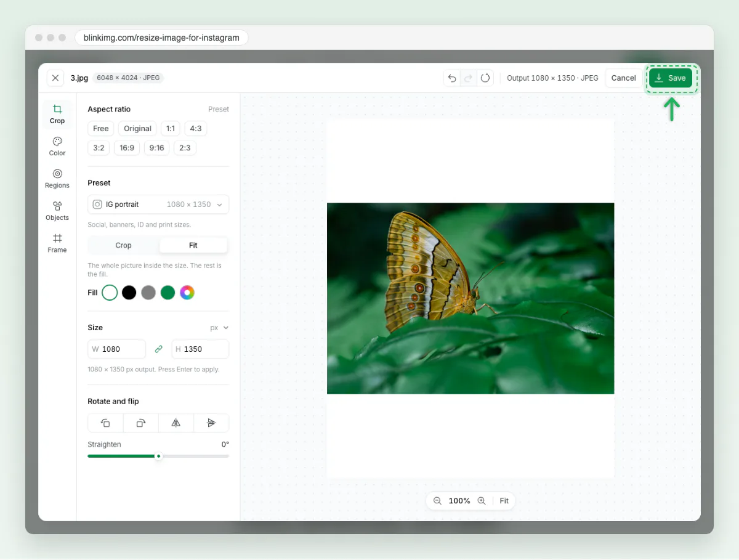Screen dimensions: 739x560
Task: Flip image vertically icon
Action: (211, 423)
